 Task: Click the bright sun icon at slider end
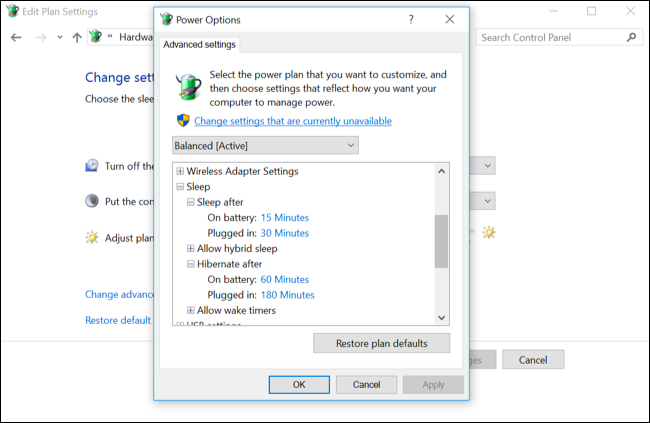click(x=489, y=232)
